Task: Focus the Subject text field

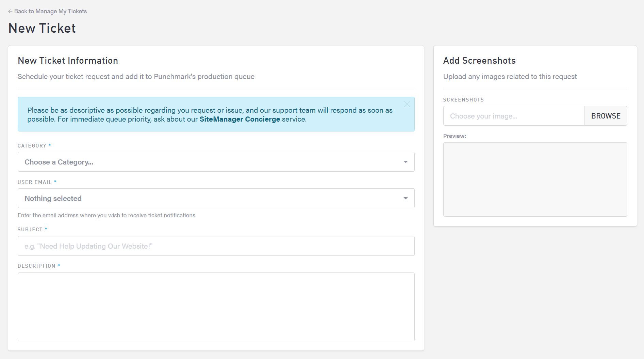Action: (216, 246)
